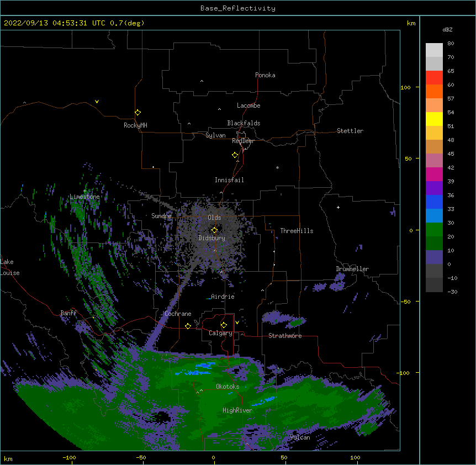Click the red 60–65 dBZ legend swatch
This screenshot has width=476, height=465.
434,78
